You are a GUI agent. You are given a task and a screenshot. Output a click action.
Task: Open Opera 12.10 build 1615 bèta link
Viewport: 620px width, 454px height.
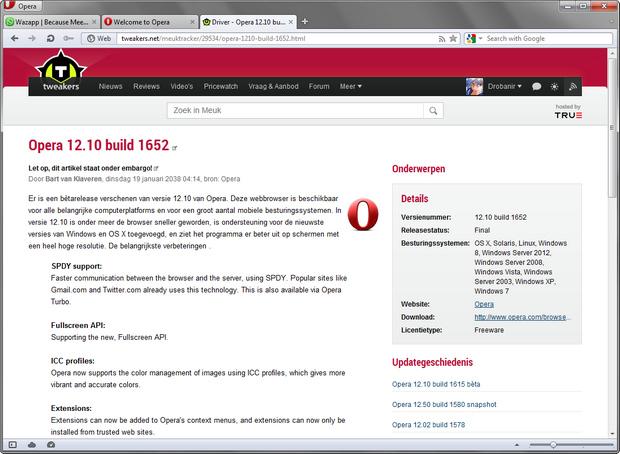[436, 384]
